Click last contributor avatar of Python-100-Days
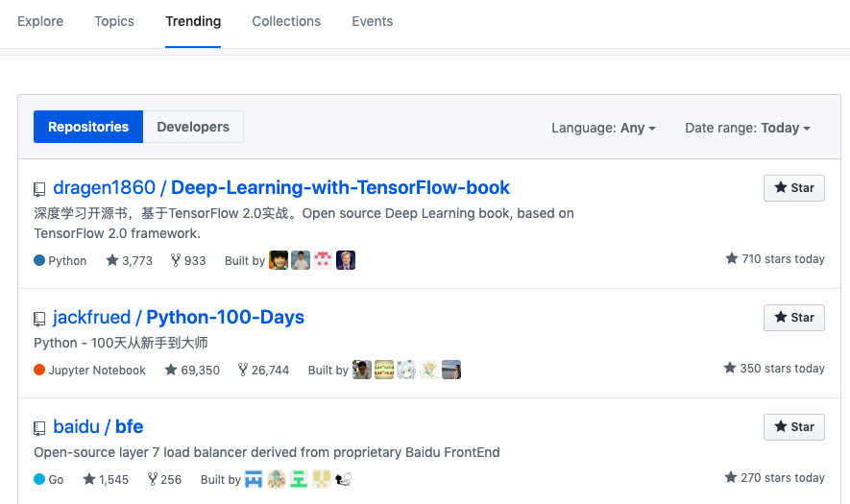 (x=451, y=370)
